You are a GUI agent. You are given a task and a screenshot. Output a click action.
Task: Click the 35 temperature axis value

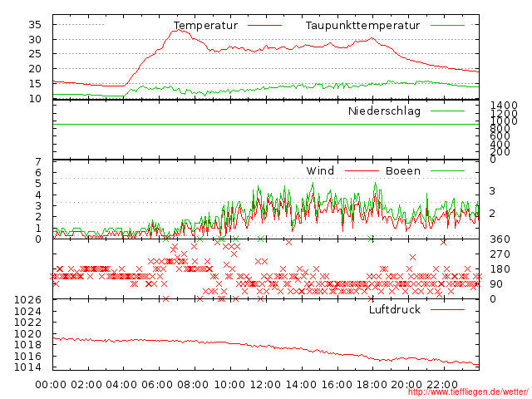pos(35,25)
